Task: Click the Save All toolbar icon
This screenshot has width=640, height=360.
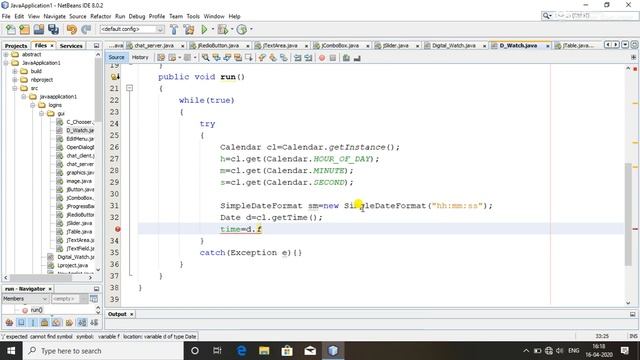Action: [x=53, y=29]
